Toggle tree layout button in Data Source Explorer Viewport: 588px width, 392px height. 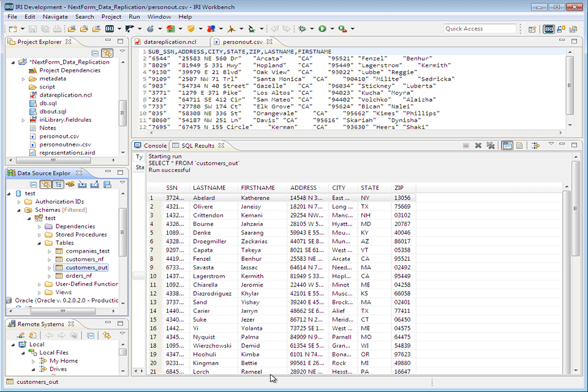pyautogui.click(x=58, y=184)
